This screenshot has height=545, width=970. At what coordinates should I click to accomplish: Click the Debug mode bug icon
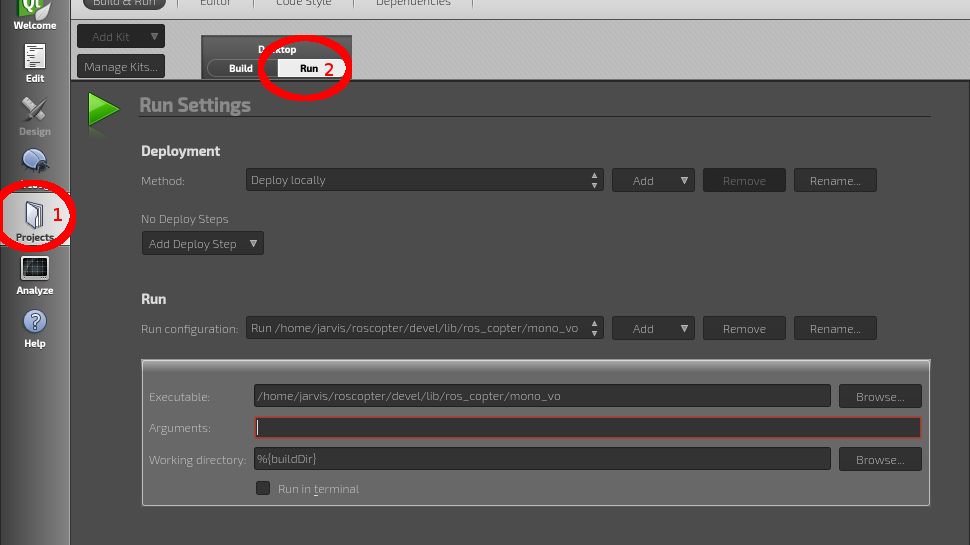pos(35,162)
